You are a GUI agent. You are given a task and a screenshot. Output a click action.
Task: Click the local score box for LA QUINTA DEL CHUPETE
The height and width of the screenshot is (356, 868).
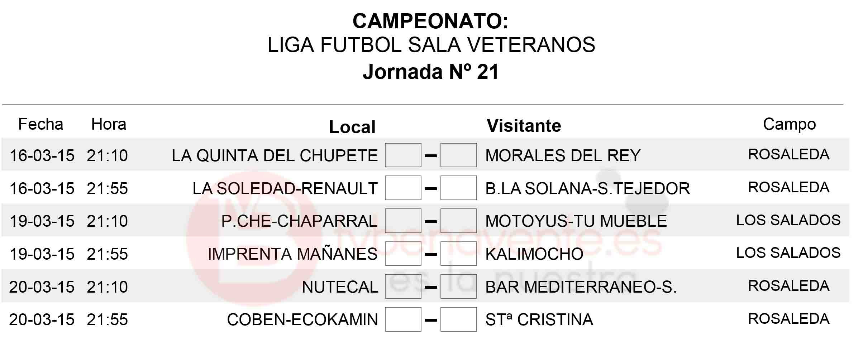[x=403, y=155]
